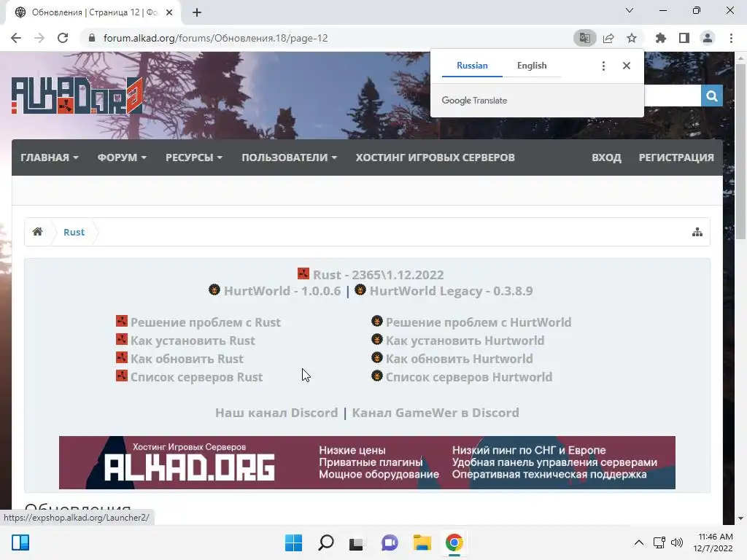Click the share page icon
The image size is (747, 560).
608,38
